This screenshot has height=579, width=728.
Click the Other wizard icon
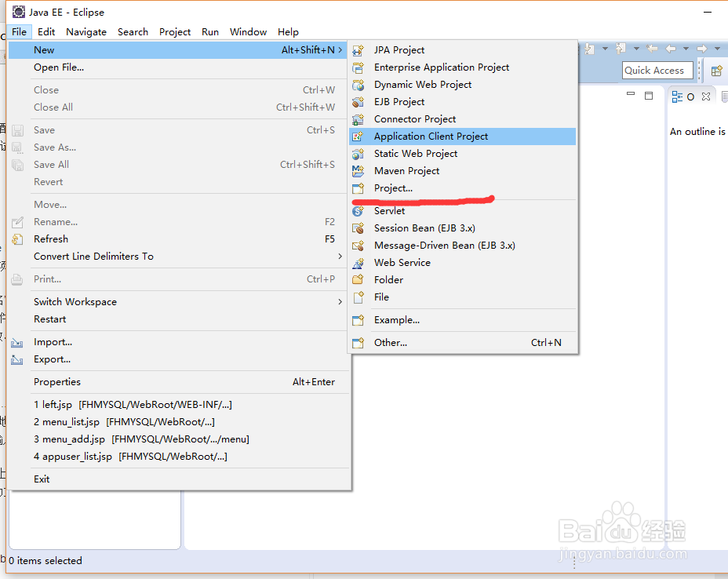tap(358, 343)
